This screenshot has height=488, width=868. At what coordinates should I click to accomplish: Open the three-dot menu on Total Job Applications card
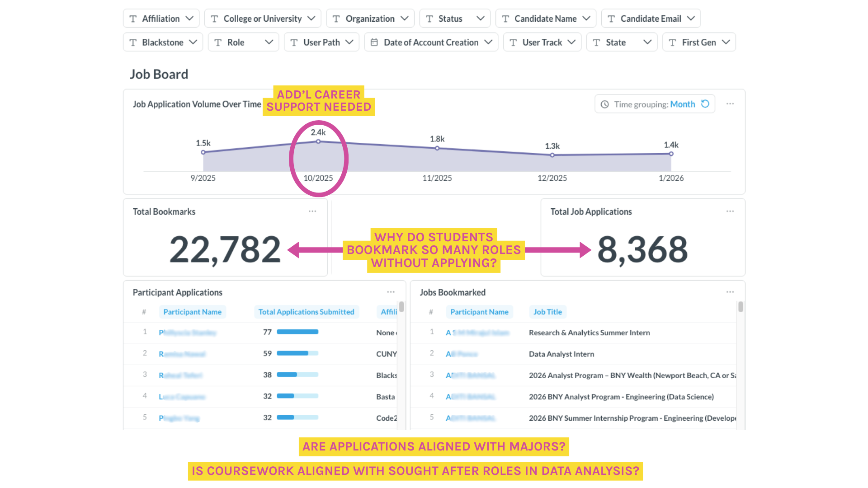pyautogui.click(x=730, y=211)
